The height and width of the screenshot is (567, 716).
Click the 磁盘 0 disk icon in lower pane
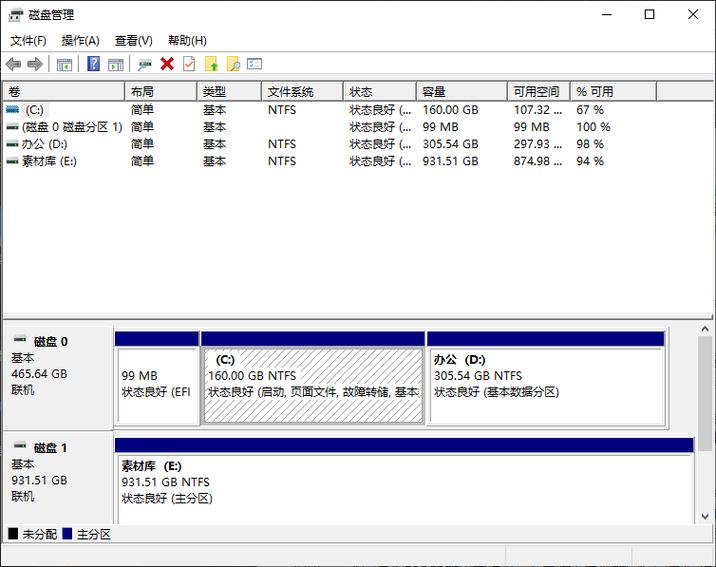(20, 339)
